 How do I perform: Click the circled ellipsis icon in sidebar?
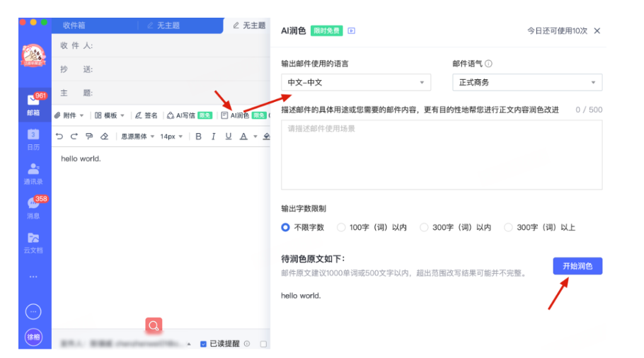pos(33,311)
